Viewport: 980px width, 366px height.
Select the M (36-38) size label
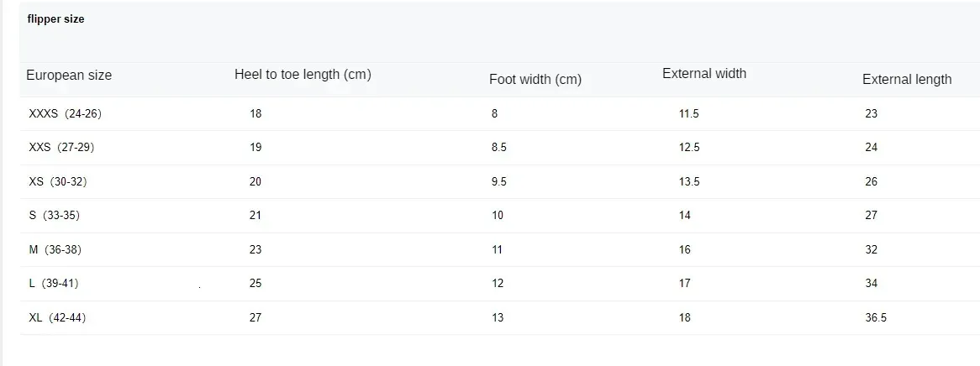click(55, 250)
